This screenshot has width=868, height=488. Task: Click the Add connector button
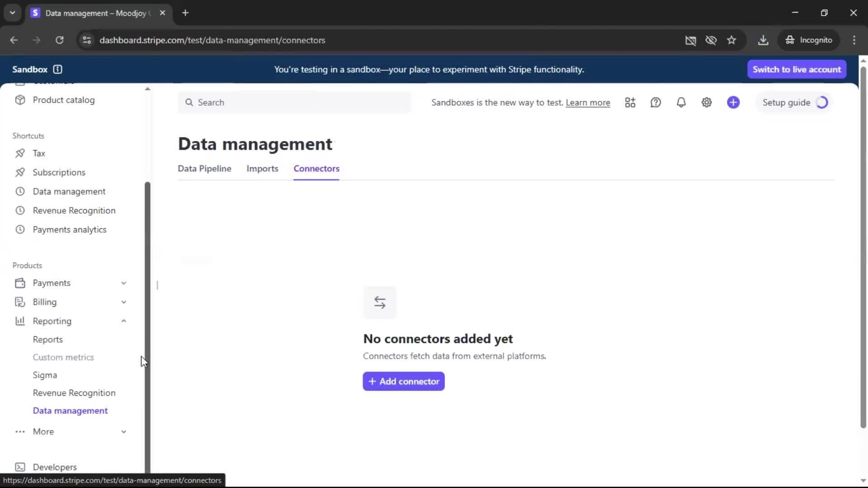403,381
